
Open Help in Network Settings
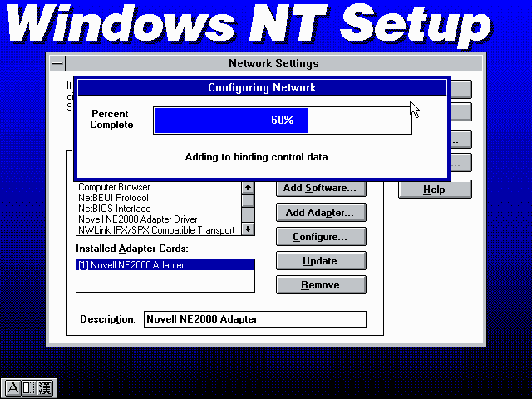pyautogui.click(x=435, y=190)
